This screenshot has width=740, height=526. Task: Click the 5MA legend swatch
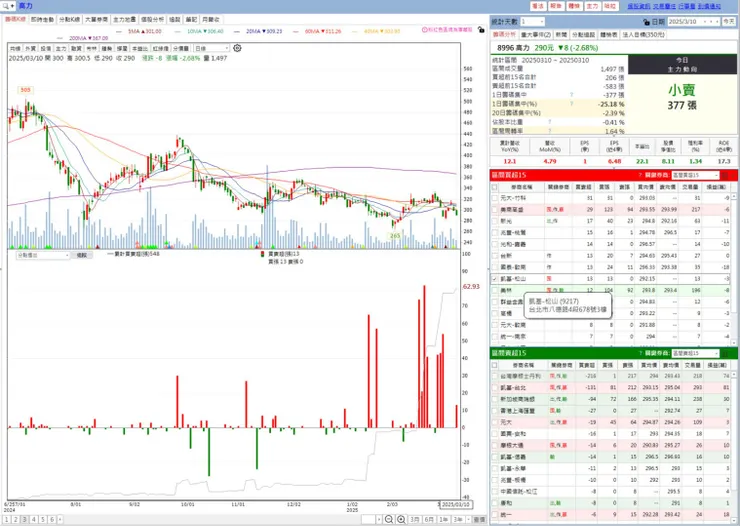pyautogui.click(x=119, y=31)
